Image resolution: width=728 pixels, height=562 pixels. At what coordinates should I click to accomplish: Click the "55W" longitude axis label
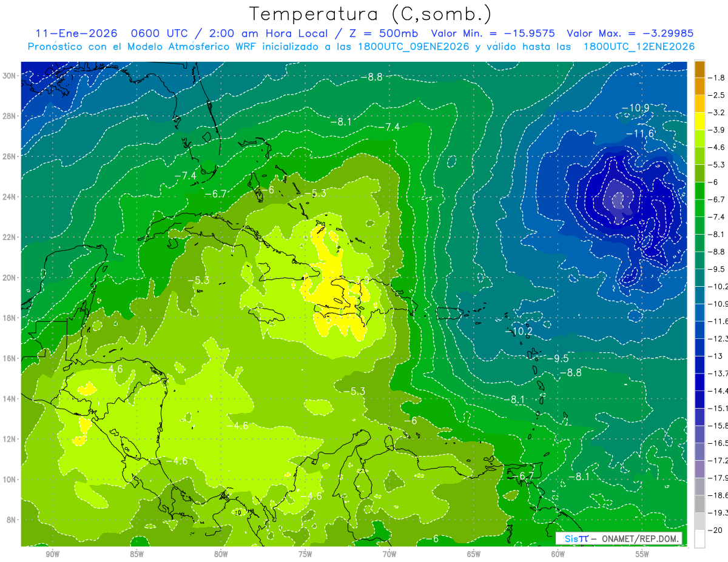642,554
